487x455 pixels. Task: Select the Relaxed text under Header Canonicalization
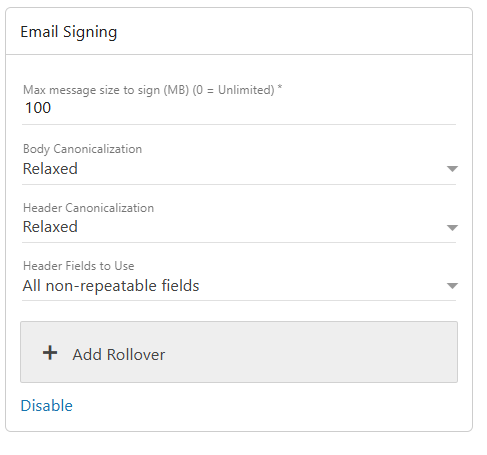click(50, 227)
